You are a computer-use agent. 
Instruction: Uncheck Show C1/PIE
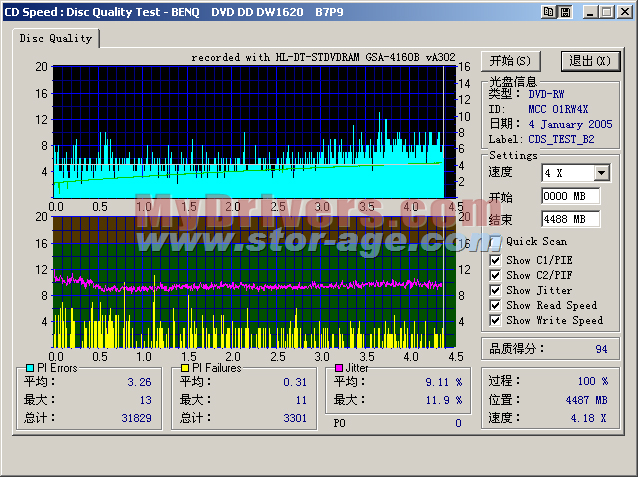(496, 260)
